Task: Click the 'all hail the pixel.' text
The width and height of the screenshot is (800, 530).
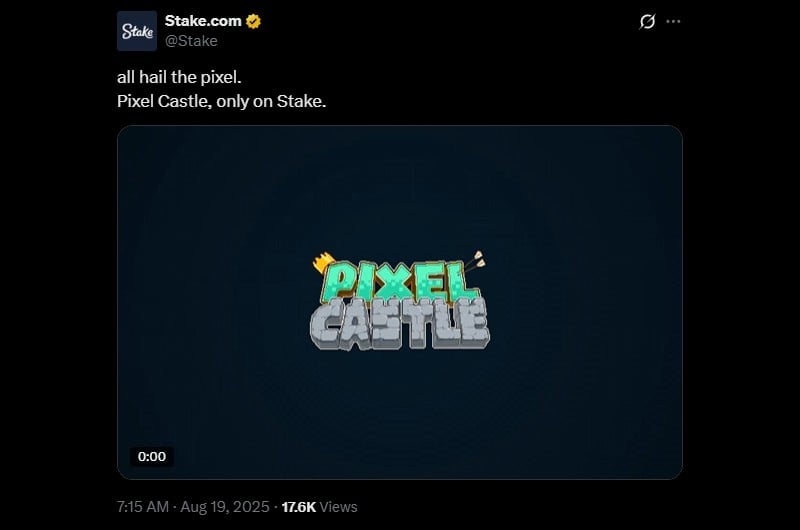Action: point(179,78)
